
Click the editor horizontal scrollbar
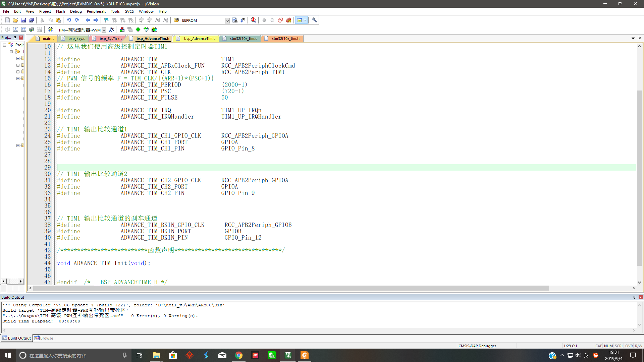coord(290,288)
